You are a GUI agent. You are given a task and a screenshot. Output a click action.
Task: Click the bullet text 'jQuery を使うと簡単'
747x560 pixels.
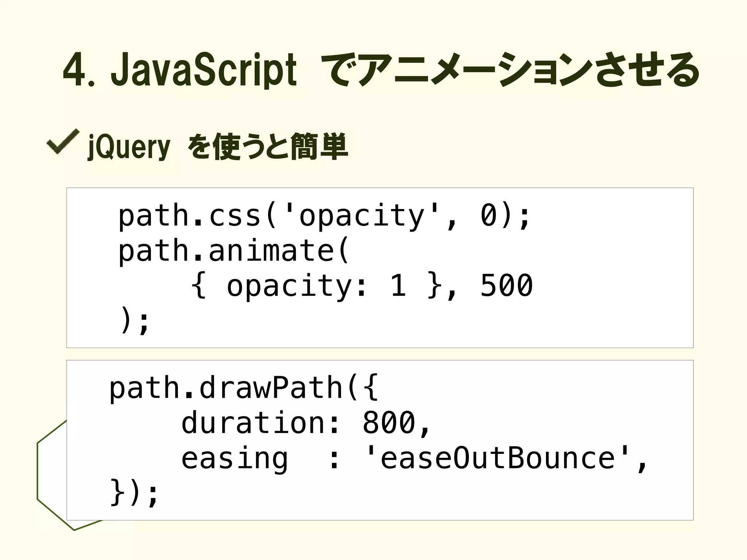point(218,147)
